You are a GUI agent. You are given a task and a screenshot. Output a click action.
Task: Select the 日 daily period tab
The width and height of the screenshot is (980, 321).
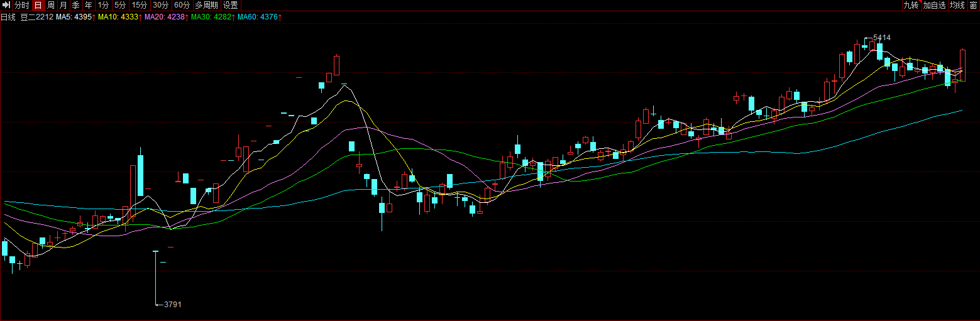click(38, 5)
